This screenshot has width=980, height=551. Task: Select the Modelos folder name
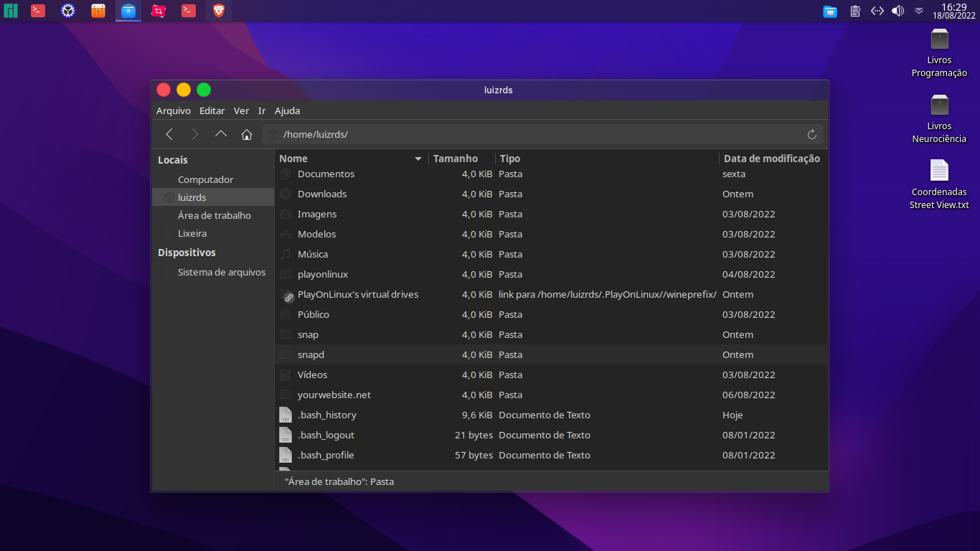316,235
